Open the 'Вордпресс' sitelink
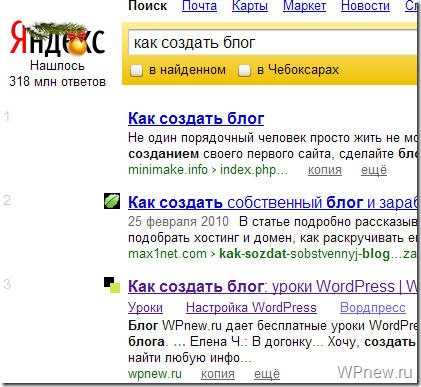 [373, 307]
